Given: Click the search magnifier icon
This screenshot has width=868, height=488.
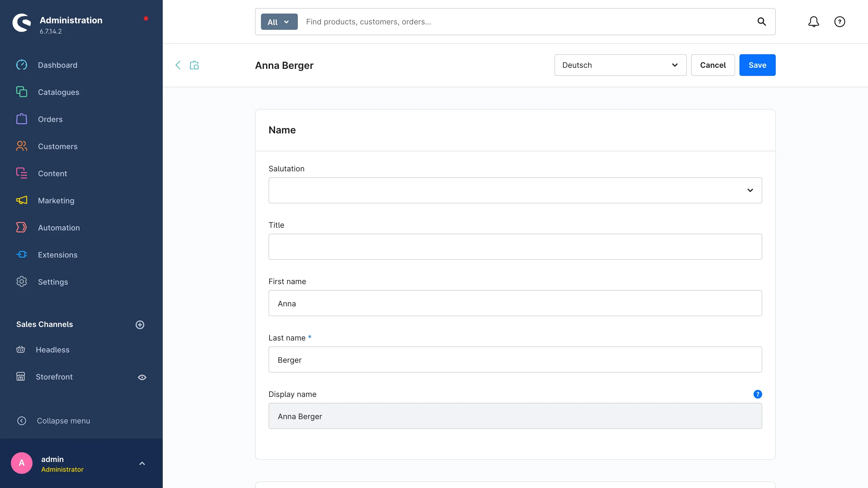Looking at the screenshot, I should (x=761, y=22).
